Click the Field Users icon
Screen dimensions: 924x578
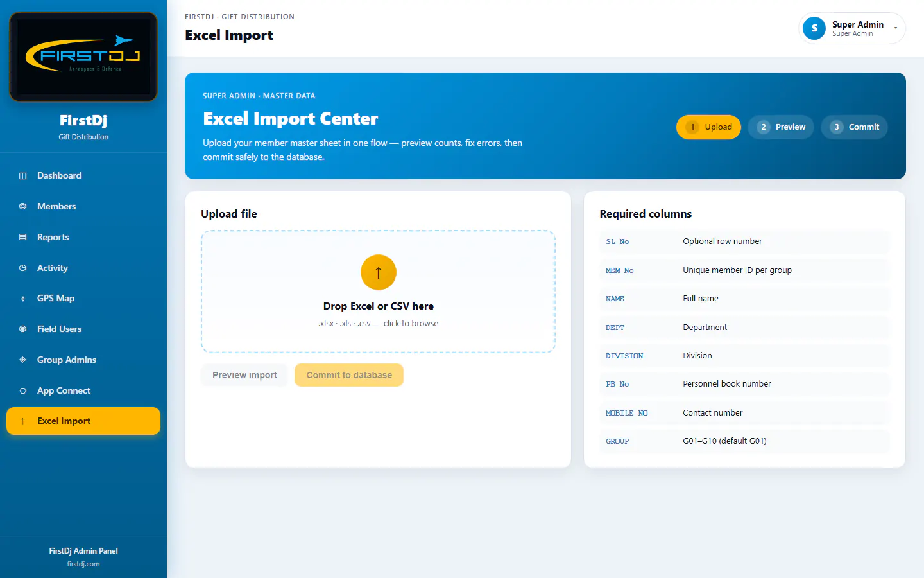click(x=22, y=329)
